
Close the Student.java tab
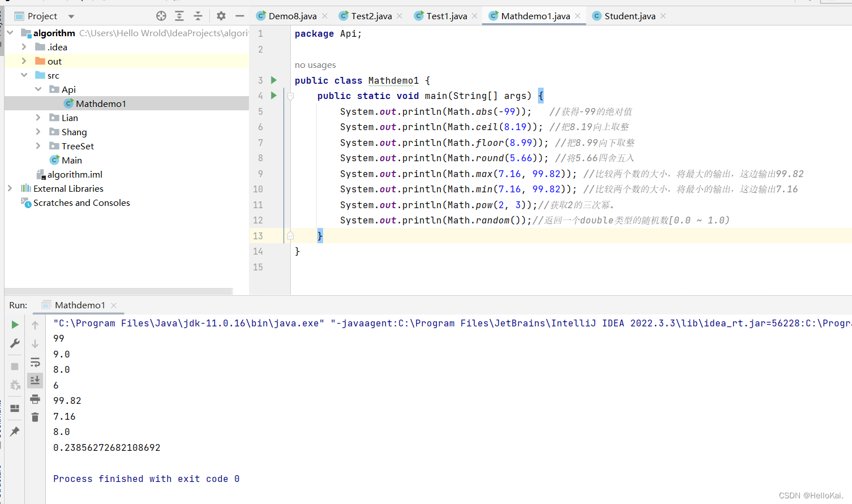click(x=663, y=16)
